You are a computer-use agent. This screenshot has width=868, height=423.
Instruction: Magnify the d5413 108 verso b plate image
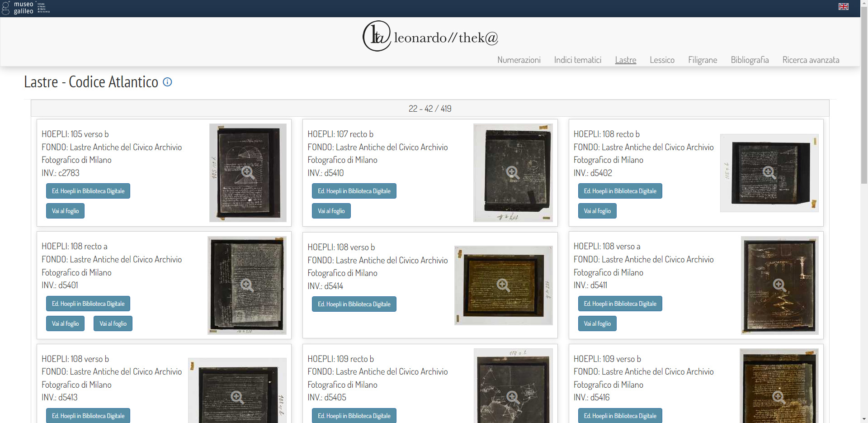point(237,391)
